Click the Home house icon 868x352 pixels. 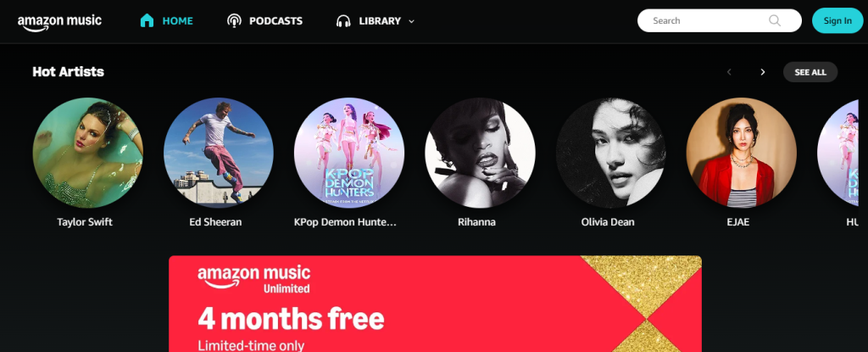(x=147, y=21)
